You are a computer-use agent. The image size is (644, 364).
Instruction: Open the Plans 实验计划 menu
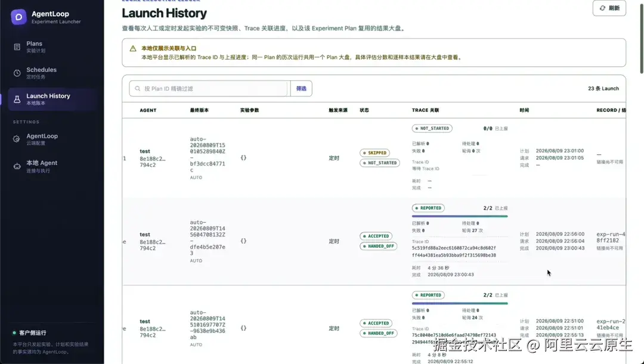tap(52, 47)
